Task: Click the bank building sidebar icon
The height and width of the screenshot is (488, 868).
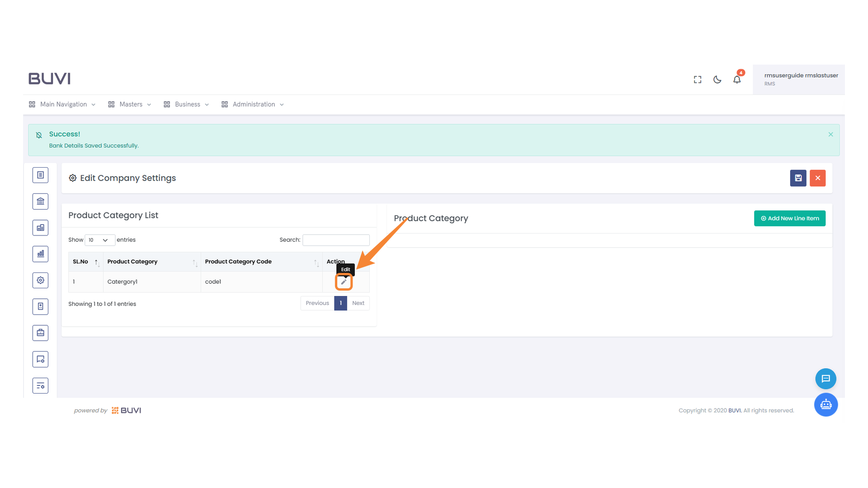Action: [x=40, y=202]
